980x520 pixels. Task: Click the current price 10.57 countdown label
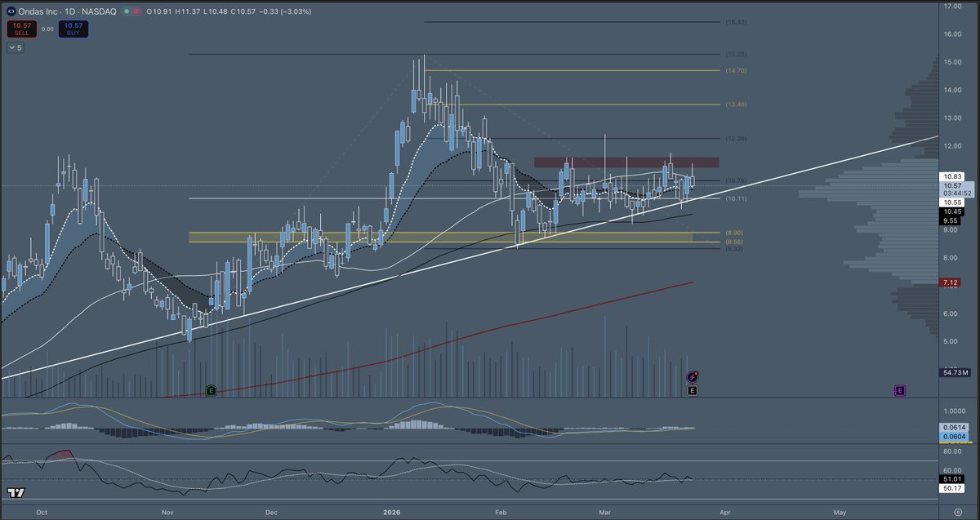pyautogui.click(x=955, y=189)
